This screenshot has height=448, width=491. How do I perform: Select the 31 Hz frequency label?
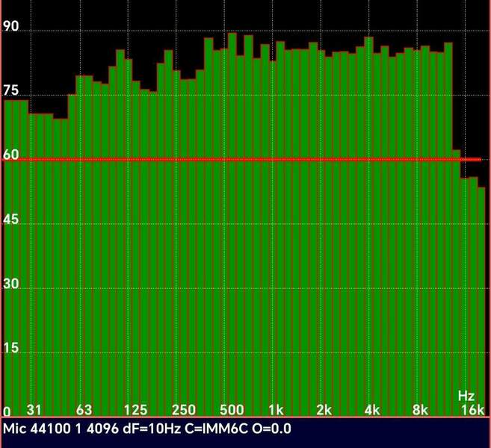pos(34,410)
